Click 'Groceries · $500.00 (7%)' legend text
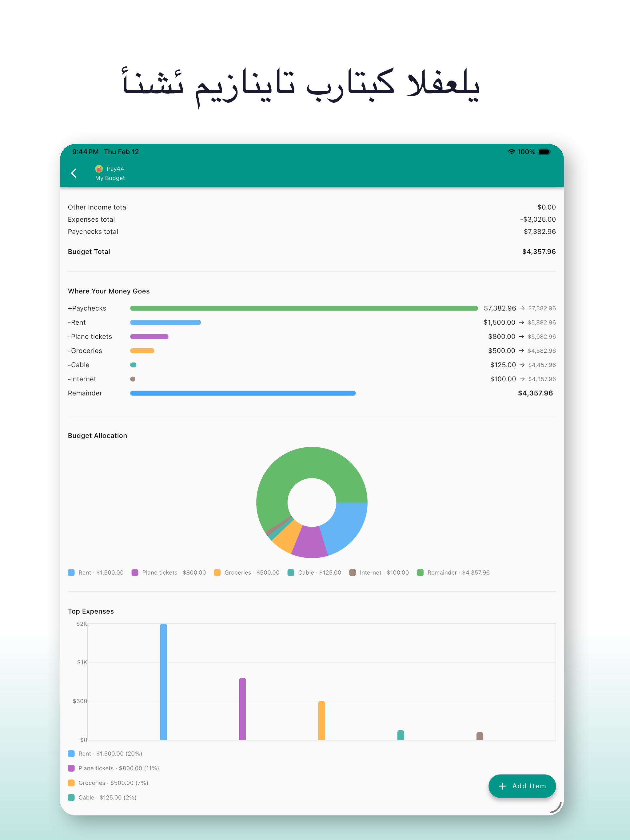This screenshot has height=840, width=630. coord(113,783)
